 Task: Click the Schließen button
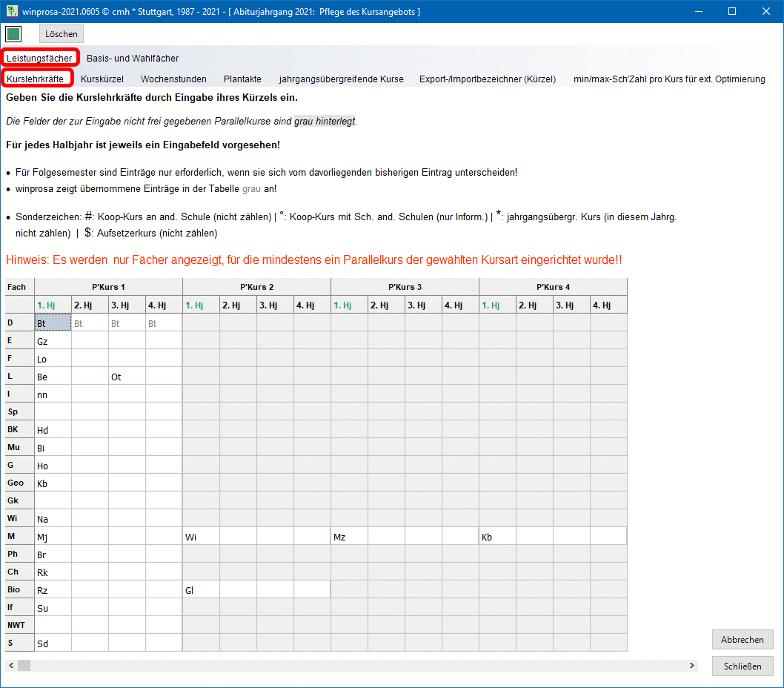(742, 666)
